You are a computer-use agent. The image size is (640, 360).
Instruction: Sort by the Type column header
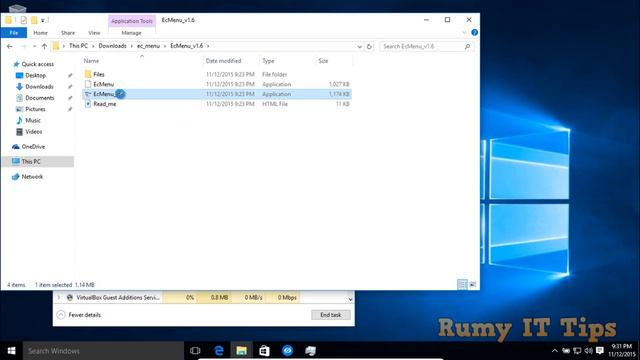(268, 61)
